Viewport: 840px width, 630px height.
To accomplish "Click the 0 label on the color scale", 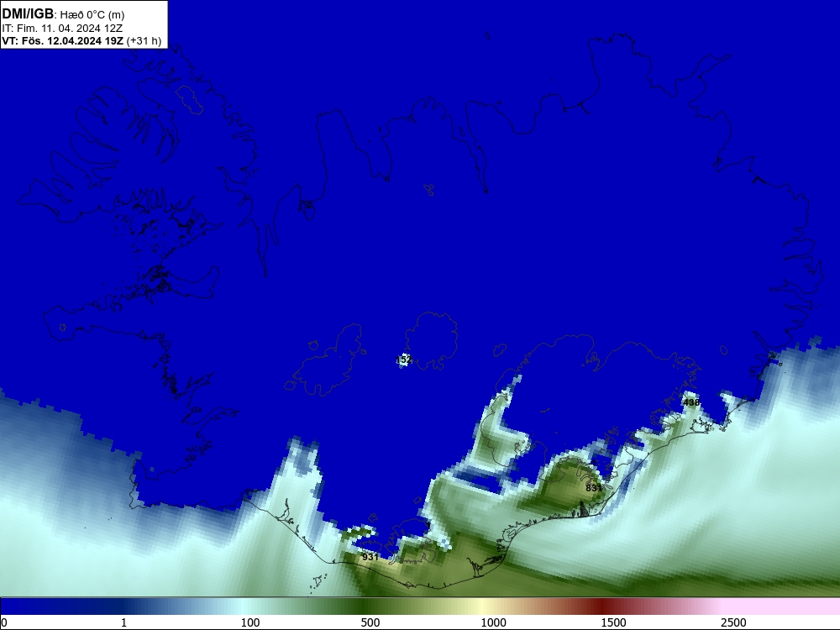I will pos(4,622).
